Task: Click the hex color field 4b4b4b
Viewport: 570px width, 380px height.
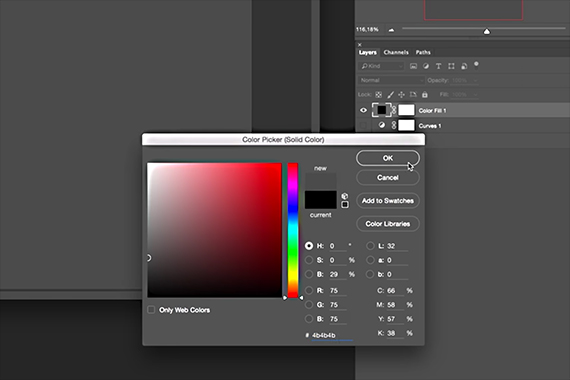Action: 332,335
